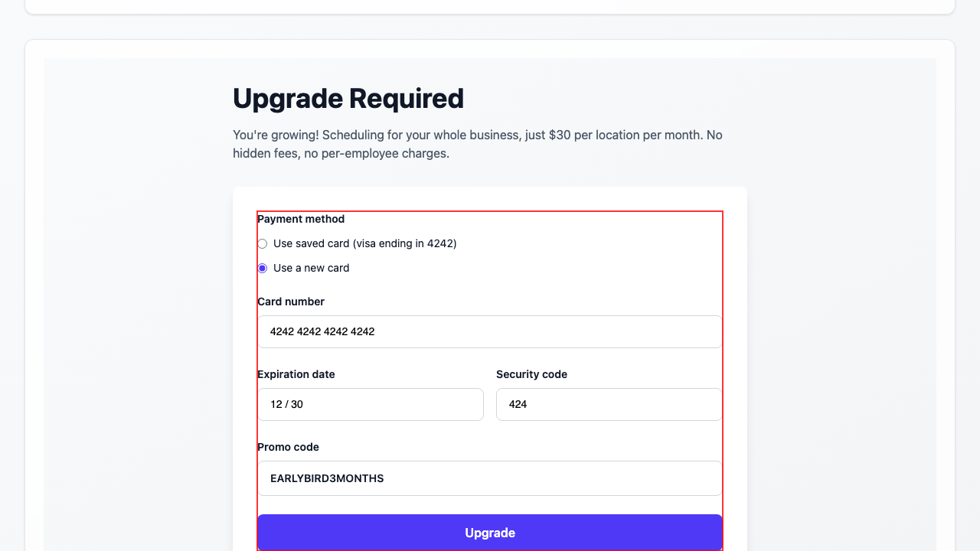Viewport: 980px width, 551px height.
Task: Click the Expiration date field showing 12 / 30
Action: tap(370, 404)
